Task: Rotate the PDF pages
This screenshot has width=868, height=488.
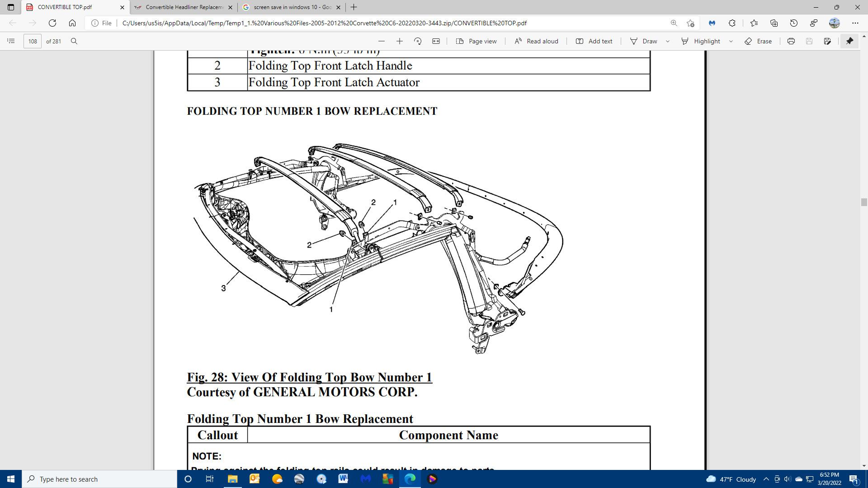Action: [x=418, y=41]
